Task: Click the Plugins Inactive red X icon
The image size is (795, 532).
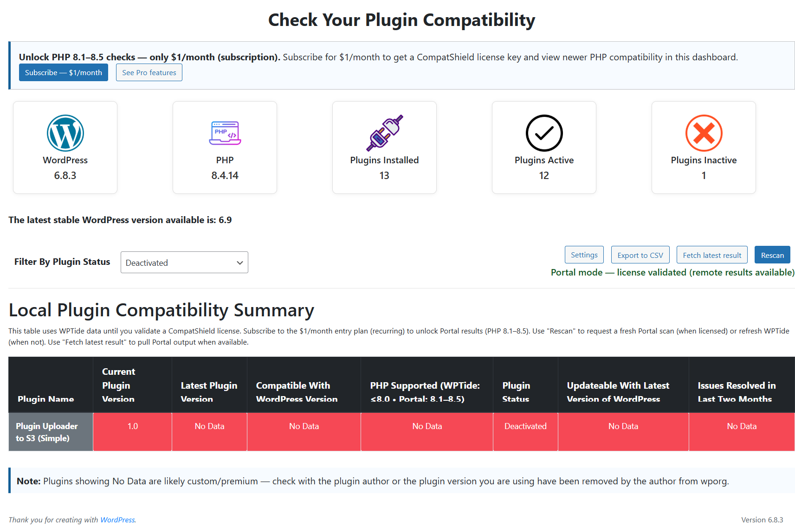Action: (x=704, y=133)
